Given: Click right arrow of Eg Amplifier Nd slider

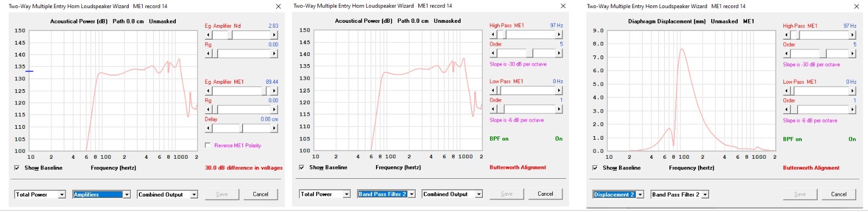Looking at the screenshot, I should (275, 35).
